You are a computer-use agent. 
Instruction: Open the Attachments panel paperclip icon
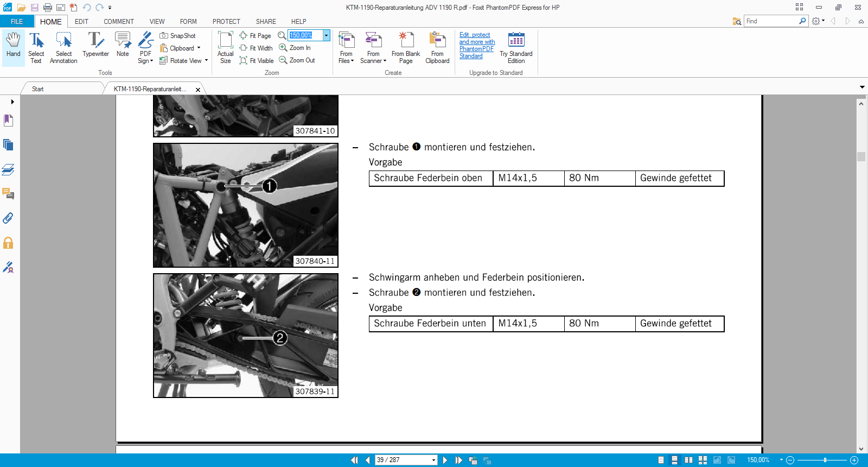coord(8,218)
